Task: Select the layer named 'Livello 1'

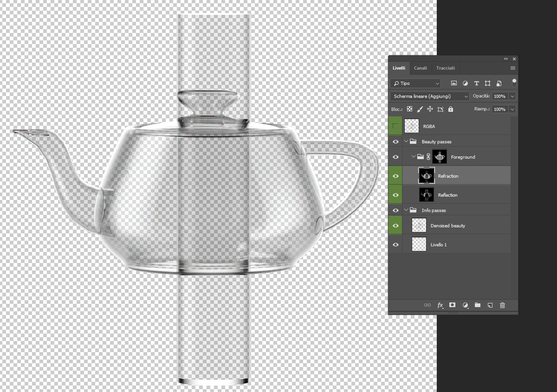Action: point(439,244)
